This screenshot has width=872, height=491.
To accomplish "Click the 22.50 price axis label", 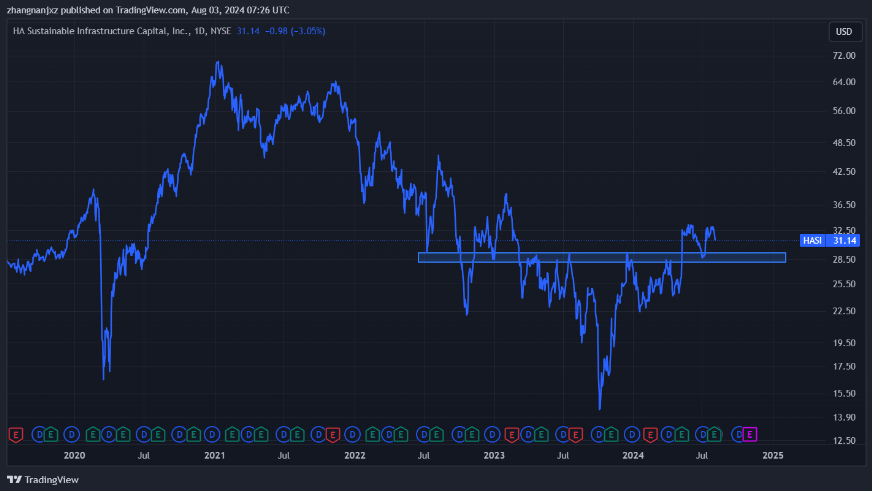I will click(844, 311).
